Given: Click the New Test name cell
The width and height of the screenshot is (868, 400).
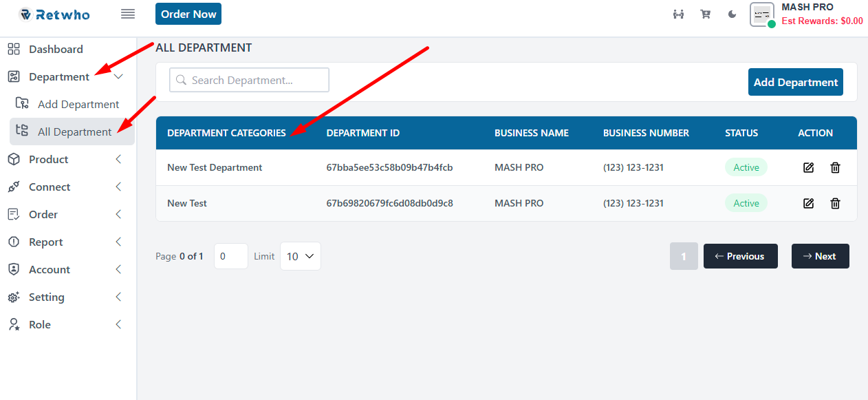Looking at the screenshot, I should [x=187, y=203].
